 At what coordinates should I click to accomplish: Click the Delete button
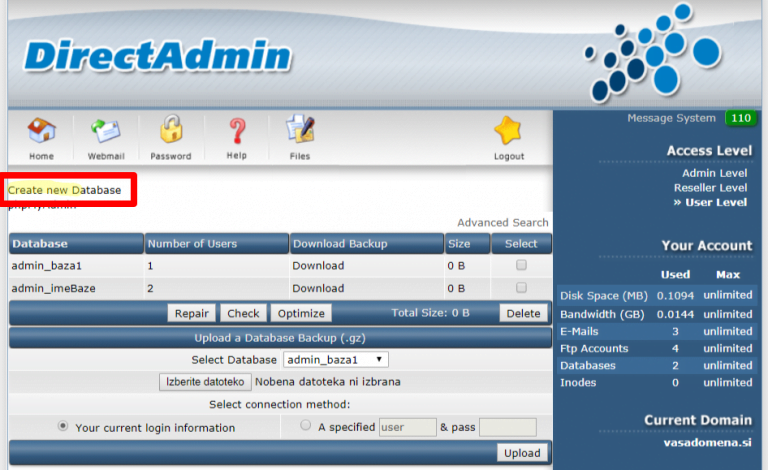[x=523, y=313]
